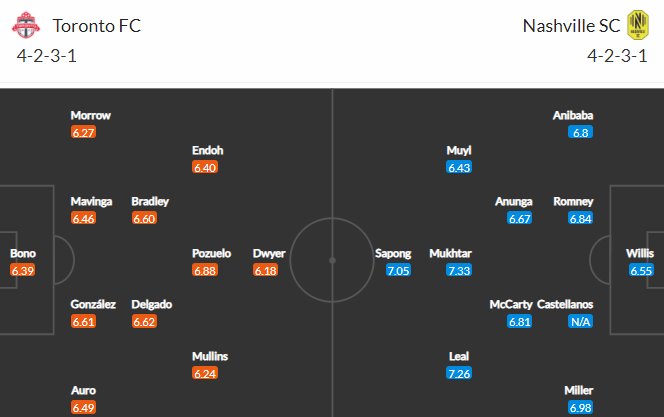Open goalkeeper Bono's player name

pos(23,253)
